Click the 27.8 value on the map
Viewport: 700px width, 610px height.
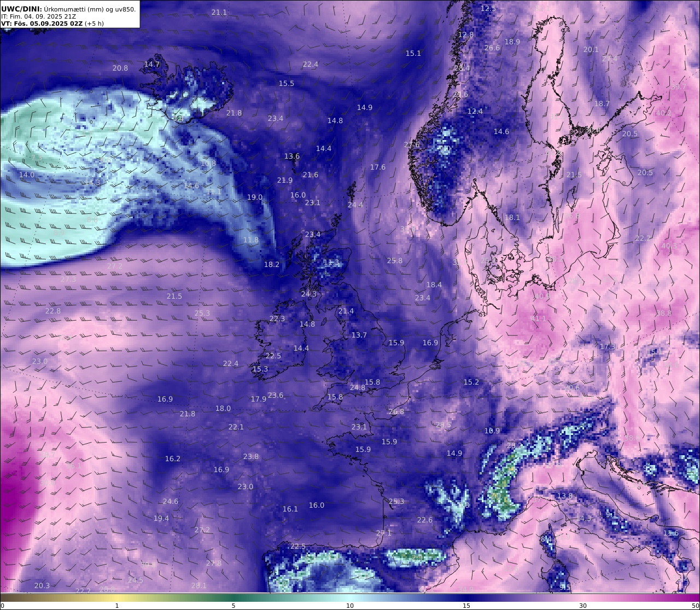(214, 563)
